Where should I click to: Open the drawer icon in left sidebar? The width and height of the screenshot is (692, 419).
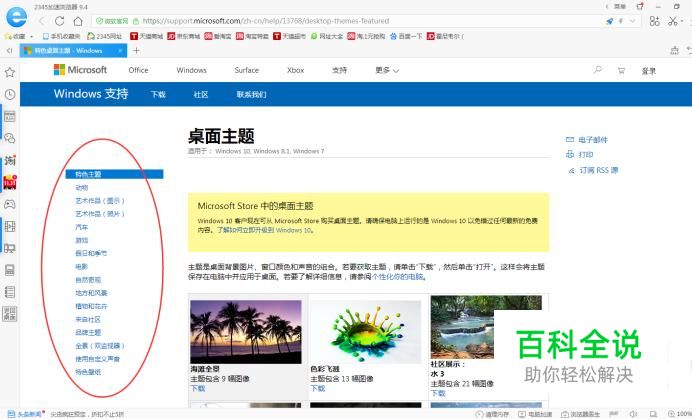coord(10,270)
